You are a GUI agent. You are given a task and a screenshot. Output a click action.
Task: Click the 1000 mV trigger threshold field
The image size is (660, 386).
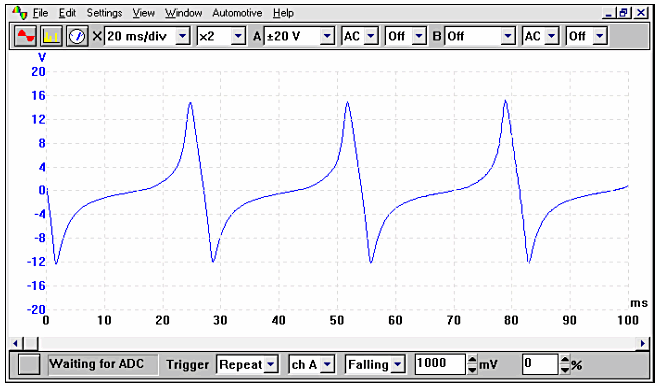(x=441, y=364)
